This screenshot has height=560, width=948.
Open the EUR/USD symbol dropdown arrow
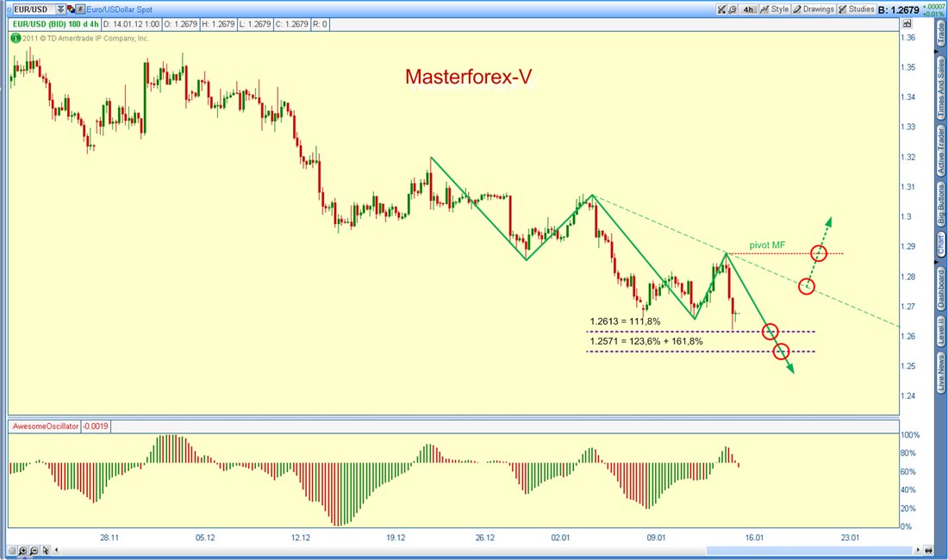click(60, 9)
